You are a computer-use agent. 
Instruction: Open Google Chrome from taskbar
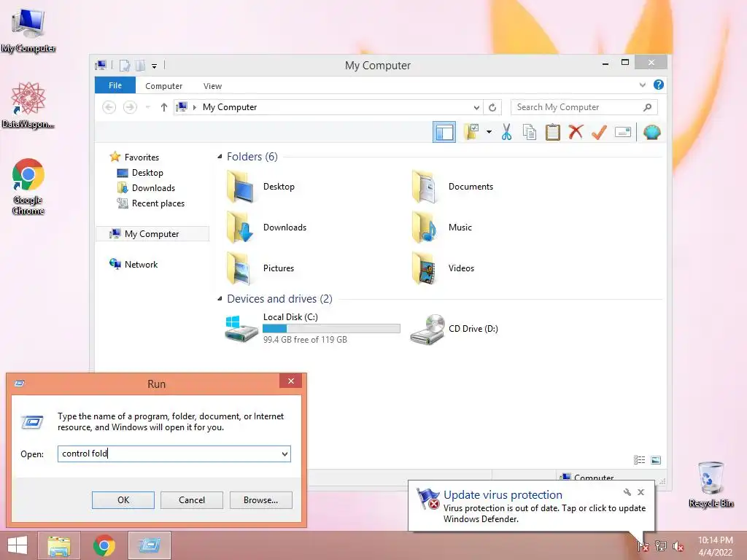click(104, 545)
